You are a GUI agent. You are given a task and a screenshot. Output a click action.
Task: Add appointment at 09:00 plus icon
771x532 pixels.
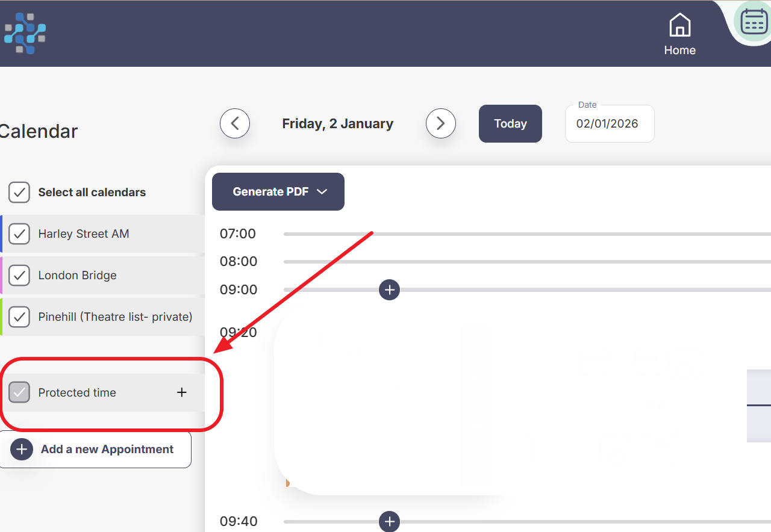tap(389, 289)
